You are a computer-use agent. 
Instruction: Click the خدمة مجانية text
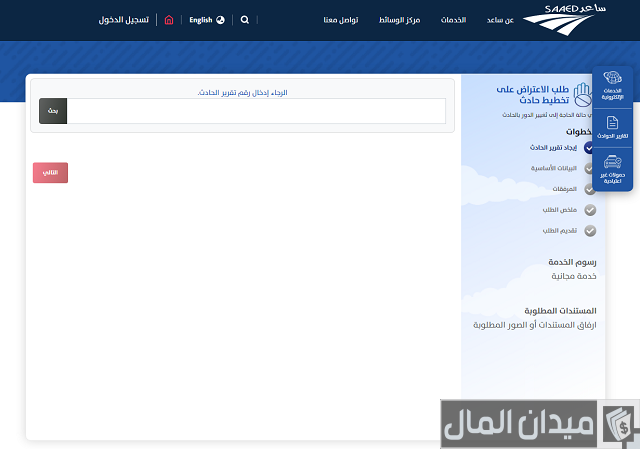point(574,276)
